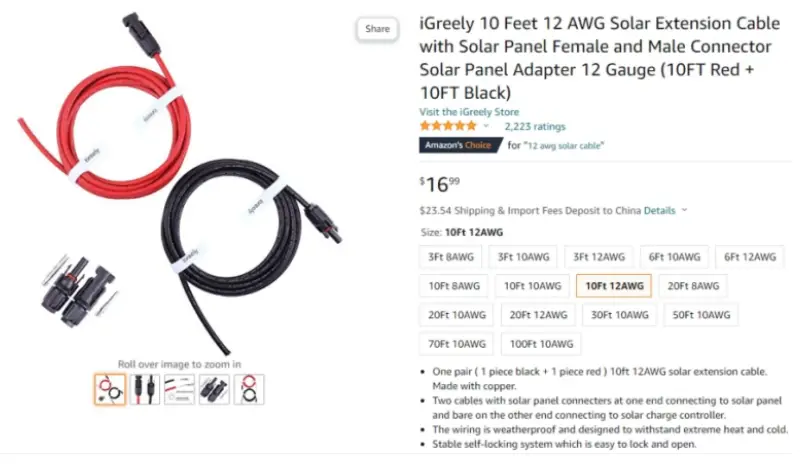811x472 pixels.
Task: Select the second thumbnail showing connectors upright
Action: [145, 389]
